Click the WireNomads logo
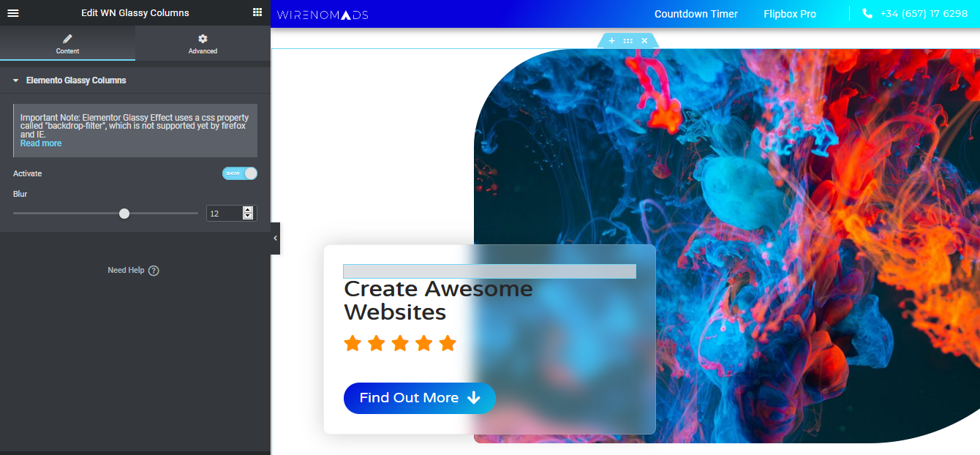 [323, 15]
